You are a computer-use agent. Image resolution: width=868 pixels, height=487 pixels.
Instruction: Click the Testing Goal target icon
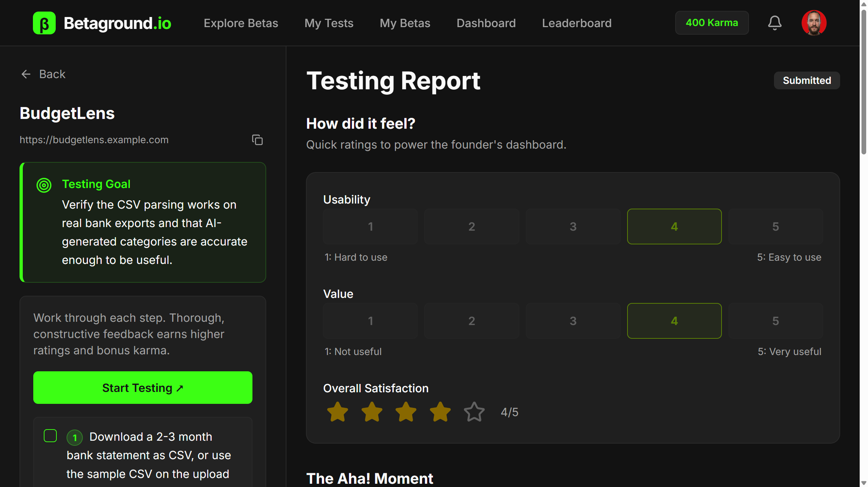(x=44, y=185)
